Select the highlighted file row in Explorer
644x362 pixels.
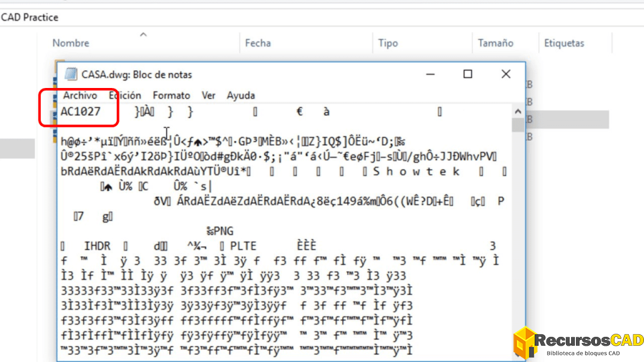566,119
